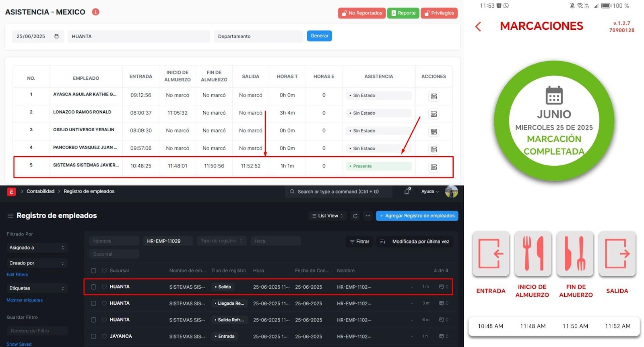Expand the 'Asignado a' filter dropdown
Viewport: 644px width, 347px height.
point(37,248)
